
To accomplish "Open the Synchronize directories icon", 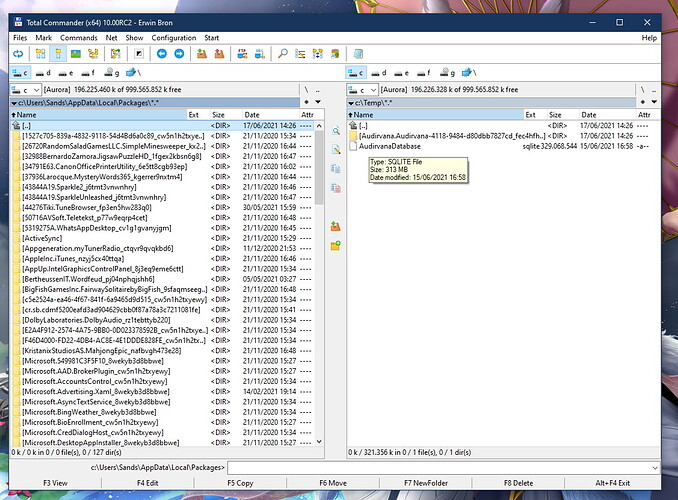I will tap(317, 54).
